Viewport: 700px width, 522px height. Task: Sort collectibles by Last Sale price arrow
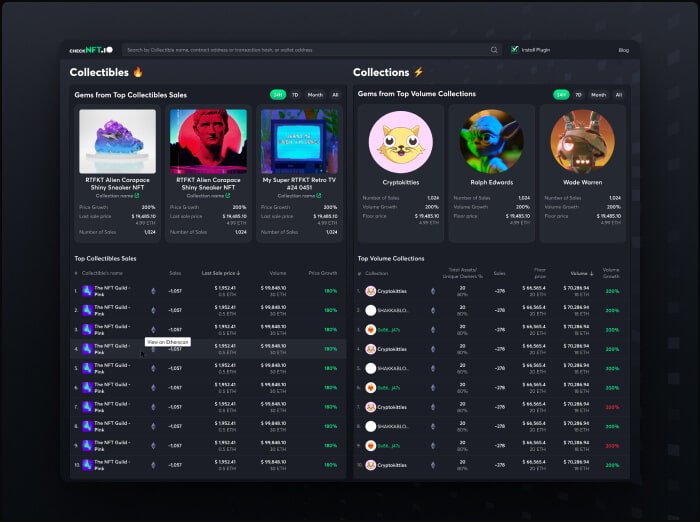click(238, 272)
